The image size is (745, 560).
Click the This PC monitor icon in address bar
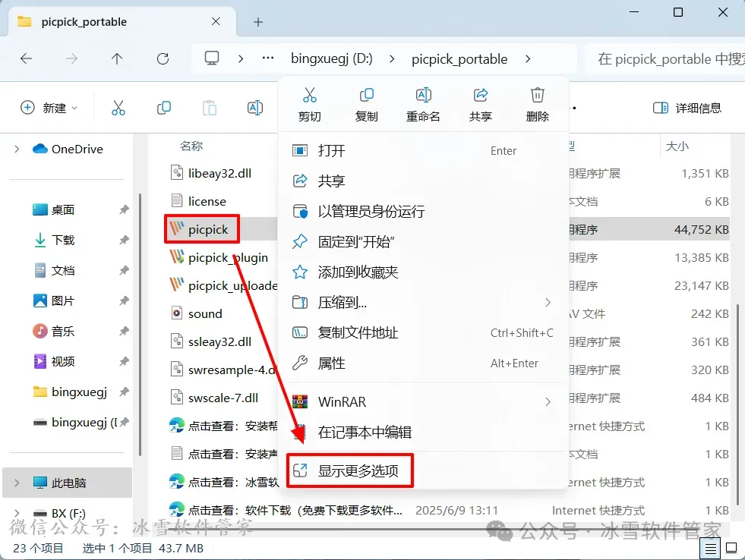pyautogui.click(x=211, y=58)
